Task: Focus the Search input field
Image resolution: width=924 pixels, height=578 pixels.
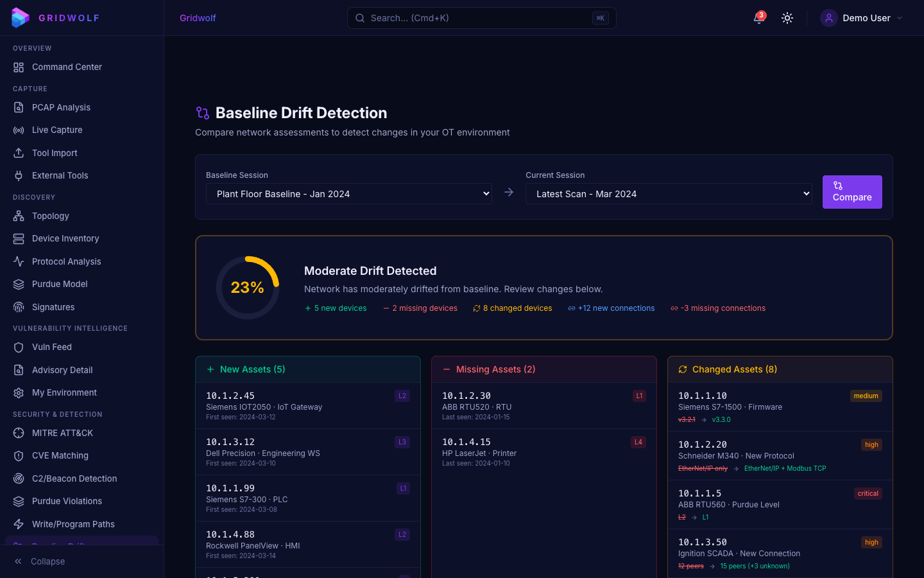Action: pyautogui.click(x=482, y=18)
